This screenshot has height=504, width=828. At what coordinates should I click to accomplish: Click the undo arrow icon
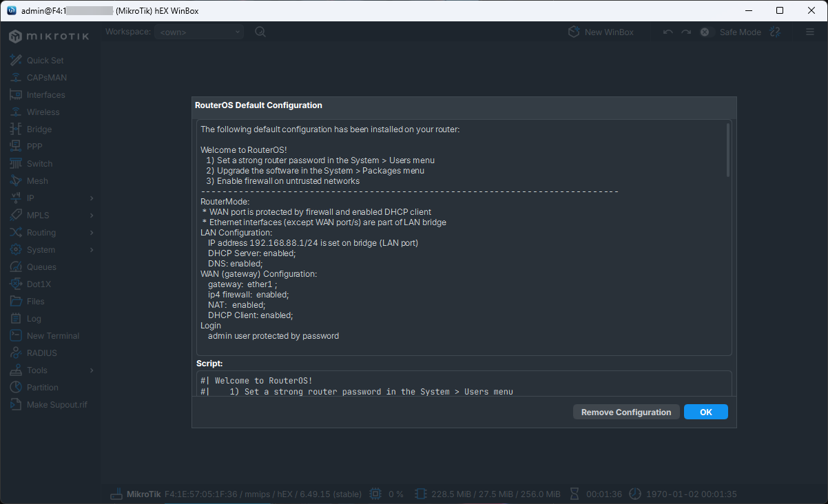point(667,32)
